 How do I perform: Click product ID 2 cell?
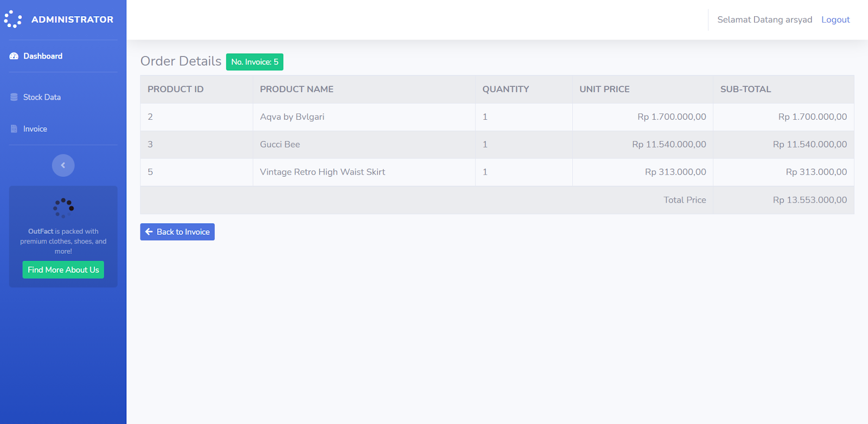tap(196, 117)
